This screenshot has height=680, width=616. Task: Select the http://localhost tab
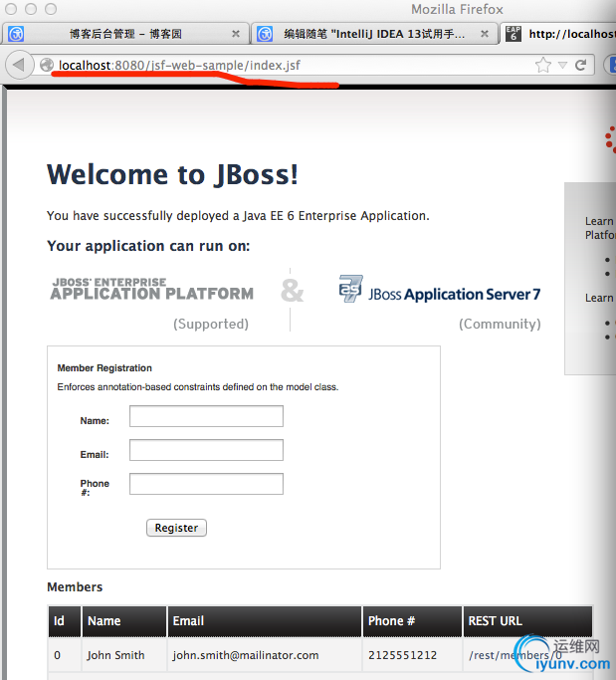(559, 34)
